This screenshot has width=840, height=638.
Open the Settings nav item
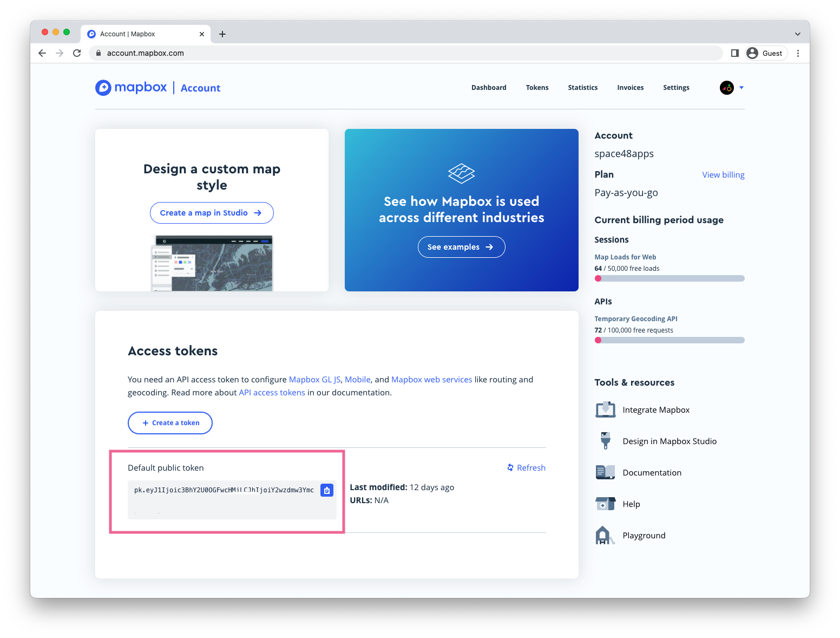pyautogui.click(x=676, y=88)
